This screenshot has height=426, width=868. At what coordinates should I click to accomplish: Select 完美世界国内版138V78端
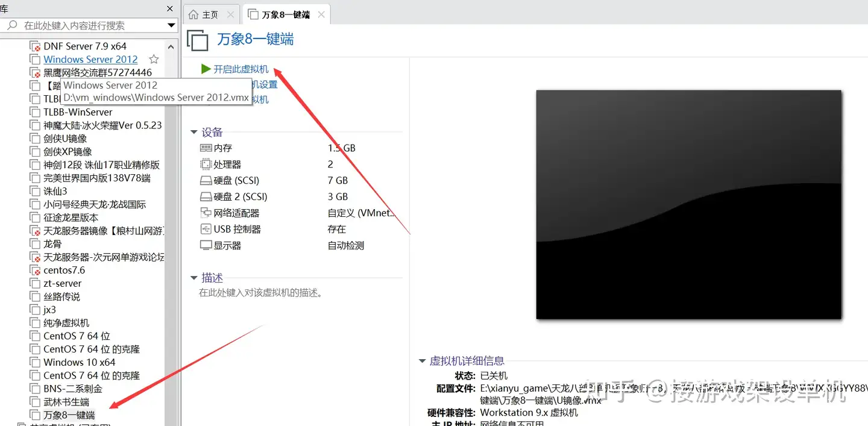coord(97,178)
